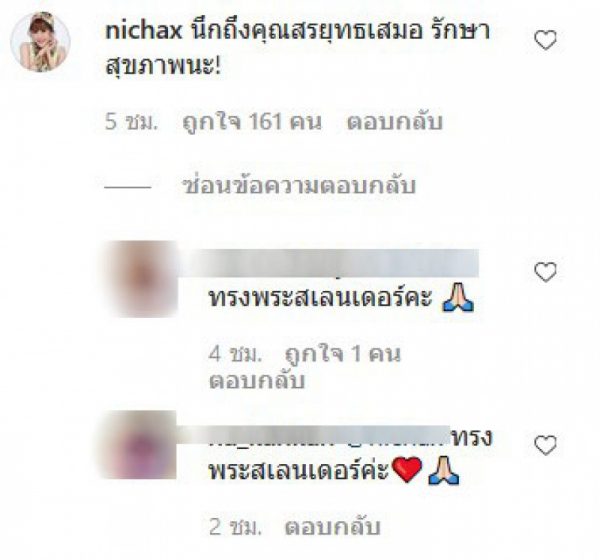Viewport: 600px width, 560px height.
Task: Open blurred username of second reply
Action: pos(314,435)
